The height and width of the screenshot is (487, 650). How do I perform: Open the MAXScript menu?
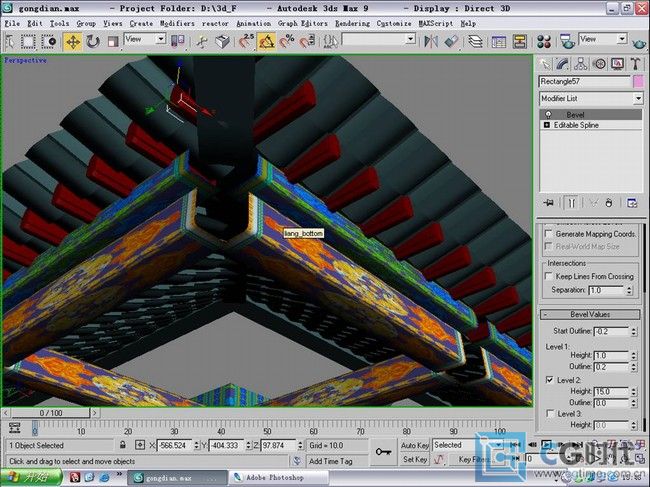[436, 24]
